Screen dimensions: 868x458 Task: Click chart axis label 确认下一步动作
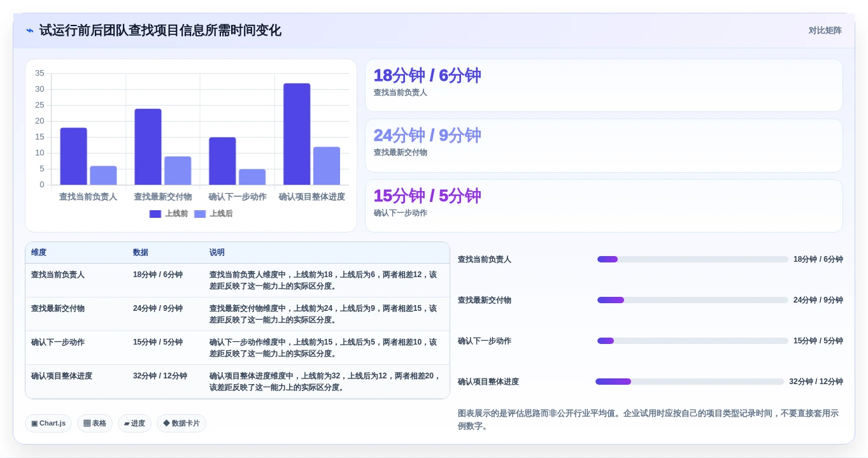click(x=238, y=197)
